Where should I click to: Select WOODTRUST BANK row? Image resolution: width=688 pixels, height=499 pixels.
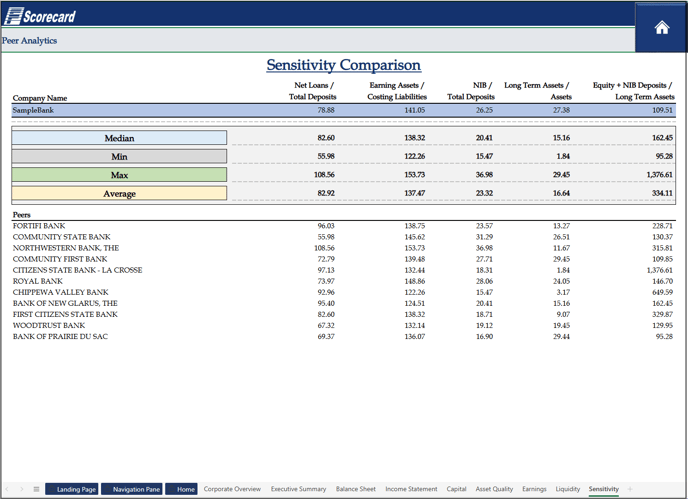[x=344, y=325]
